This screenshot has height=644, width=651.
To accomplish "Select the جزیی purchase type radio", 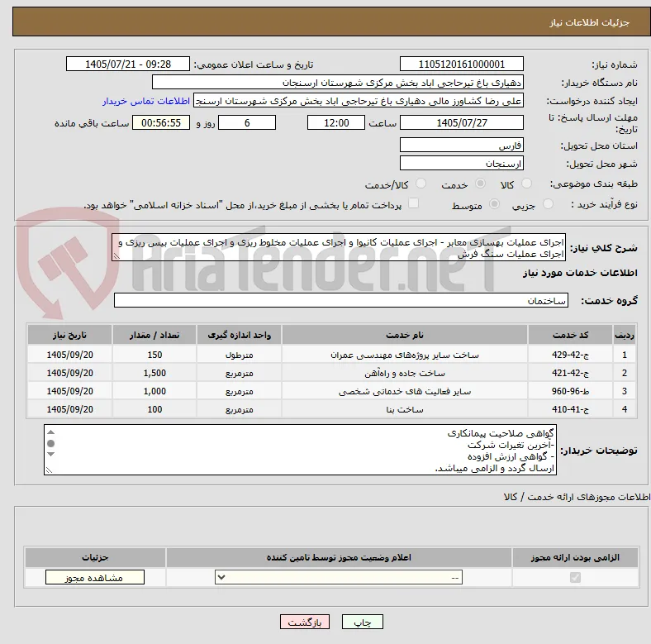I will coord(548,203).
